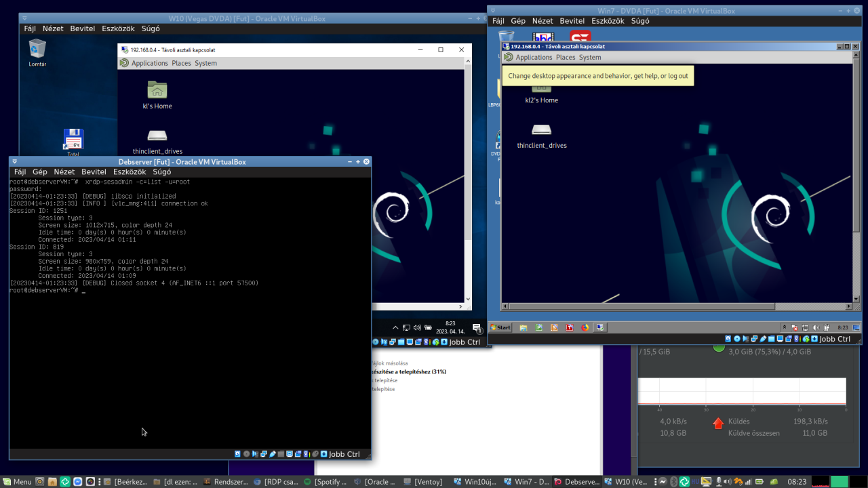
Task: Open green P app in Win7 taskbar
Action: (x=539, y=327)
